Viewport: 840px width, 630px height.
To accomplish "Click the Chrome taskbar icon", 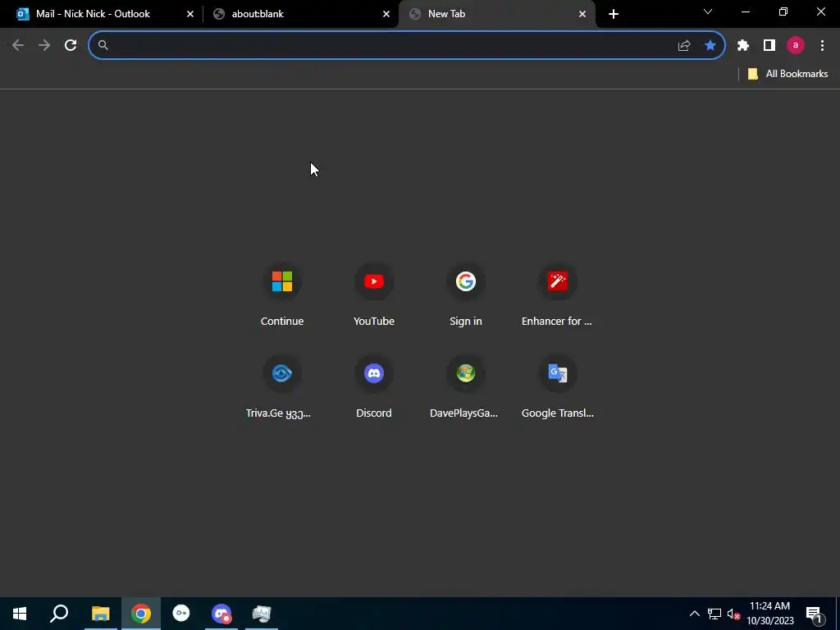I will tap(141, 614).
